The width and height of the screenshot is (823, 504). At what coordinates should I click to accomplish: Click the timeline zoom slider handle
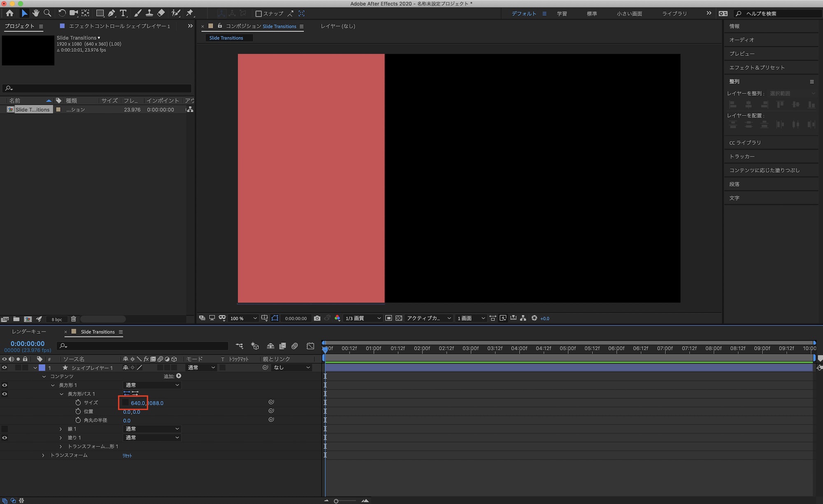coord(336,501)
